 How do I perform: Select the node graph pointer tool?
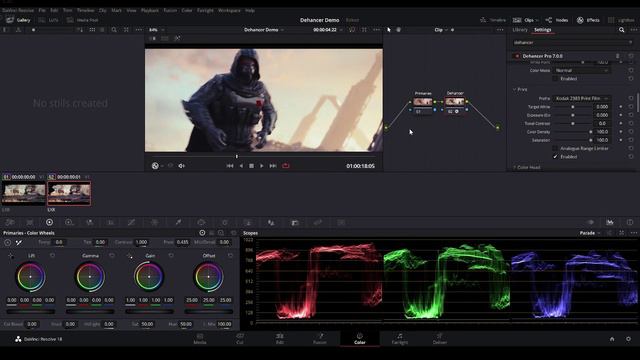389,30
